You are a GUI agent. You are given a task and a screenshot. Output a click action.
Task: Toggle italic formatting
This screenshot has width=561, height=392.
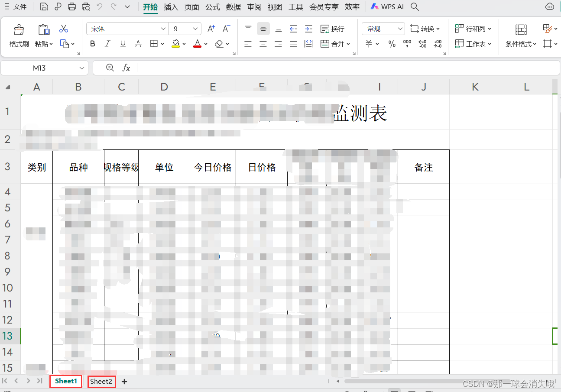click(107, 43)
